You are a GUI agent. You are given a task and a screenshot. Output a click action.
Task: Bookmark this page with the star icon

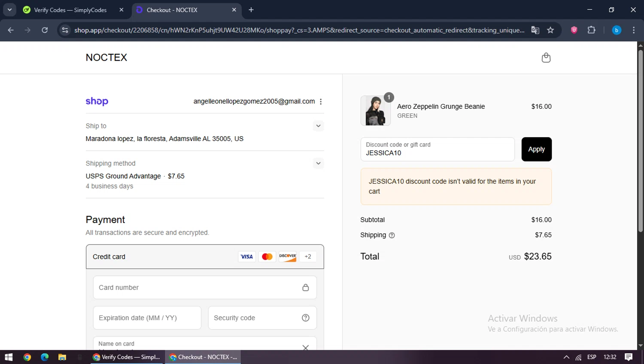(x=550, y=30)
